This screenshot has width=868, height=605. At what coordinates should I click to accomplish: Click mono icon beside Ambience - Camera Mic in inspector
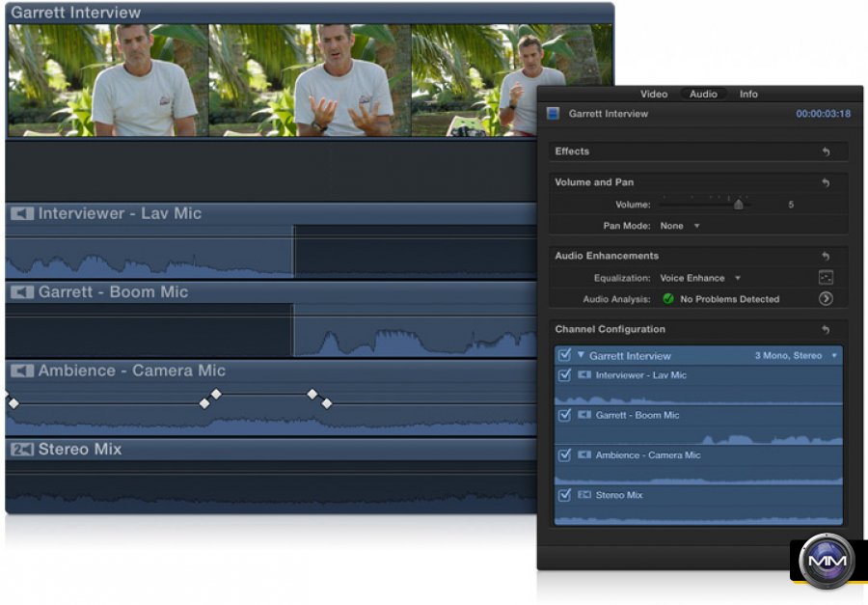(584, 454)
